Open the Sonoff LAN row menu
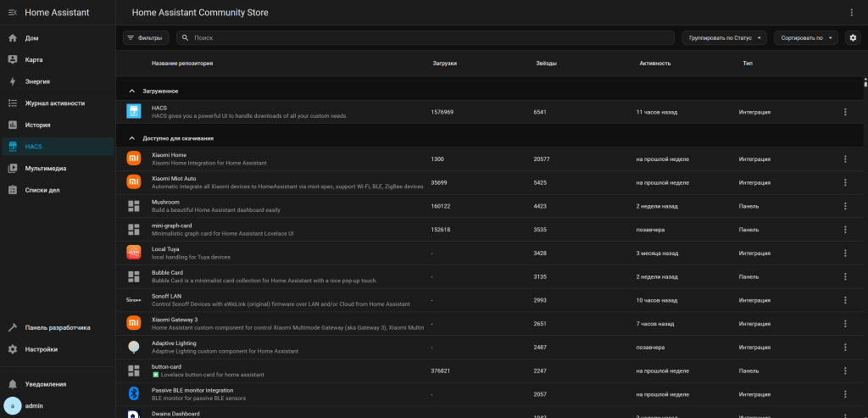Screen dimensions: 868x418 click(x=845, y=300)
